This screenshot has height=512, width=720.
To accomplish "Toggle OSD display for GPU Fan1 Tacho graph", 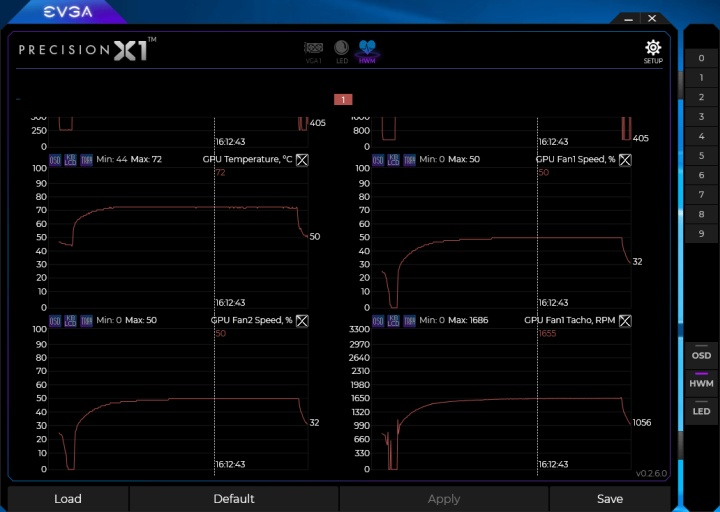I will (x=378, y=321).
